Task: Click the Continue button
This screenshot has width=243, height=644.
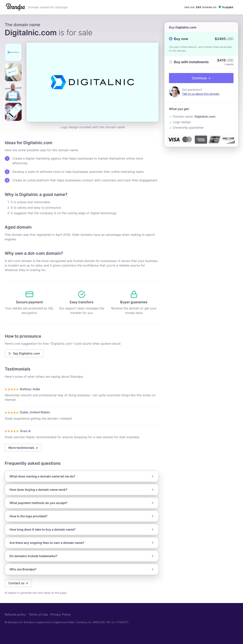Action: tap(201, 78)
